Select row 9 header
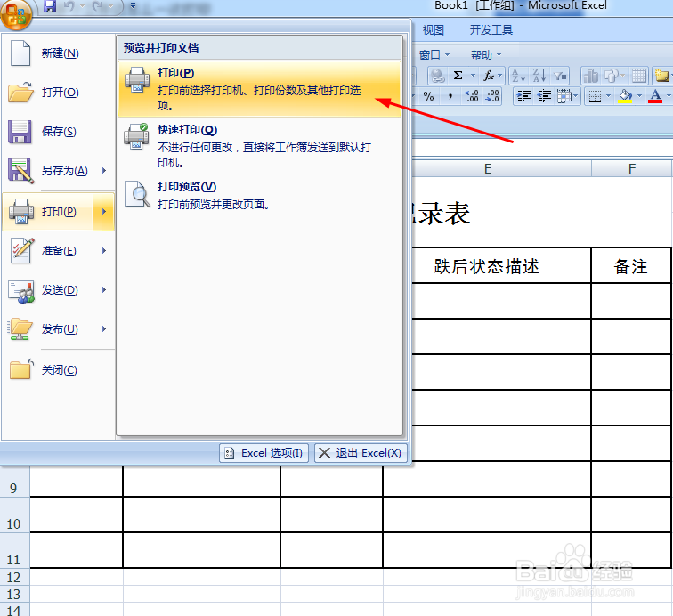Screen dimensions: 673x616 point(13,482)
